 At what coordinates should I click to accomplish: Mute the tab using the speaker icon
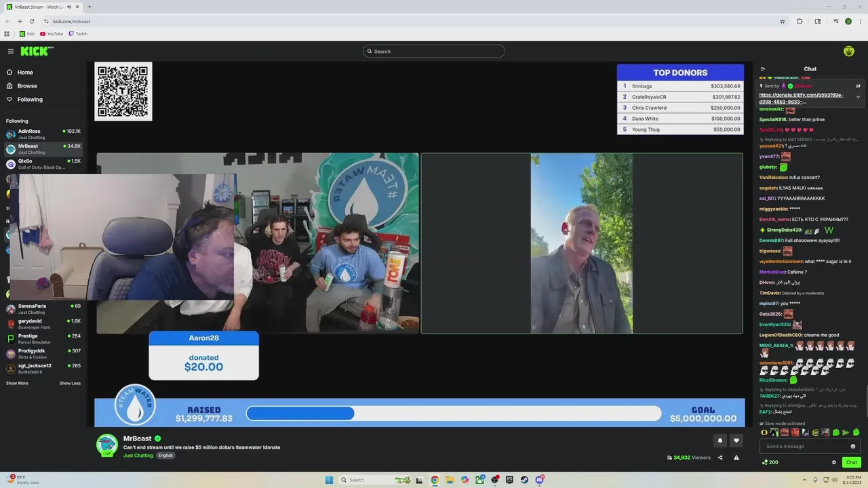click(69, 7)
